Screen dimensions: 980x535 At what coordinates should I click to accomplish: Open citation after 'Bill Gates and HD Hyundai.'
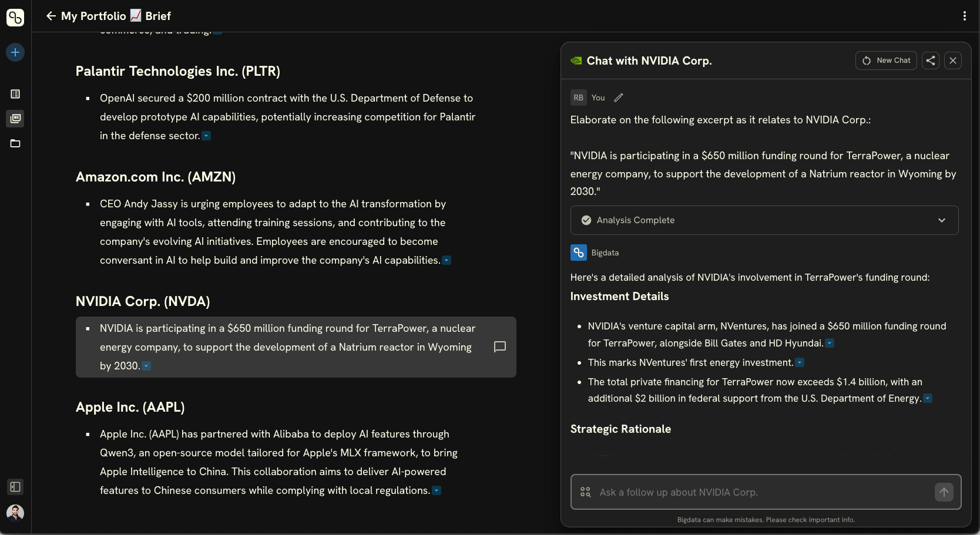pyautogui.click(x=830, y=343)
